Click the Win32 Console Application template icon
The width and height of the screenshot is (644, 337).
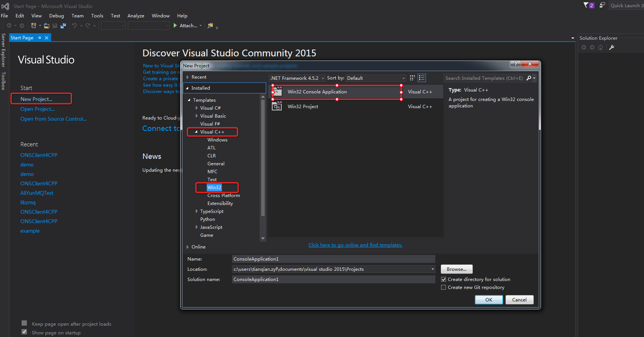[x=277, y=92]
